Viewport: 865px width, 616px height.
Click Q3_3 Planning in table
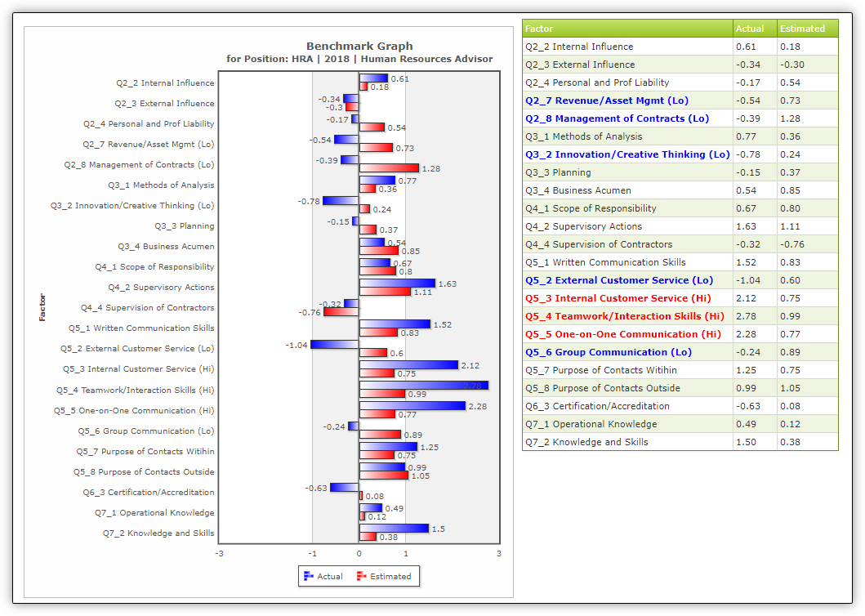[x=558, y=172]
